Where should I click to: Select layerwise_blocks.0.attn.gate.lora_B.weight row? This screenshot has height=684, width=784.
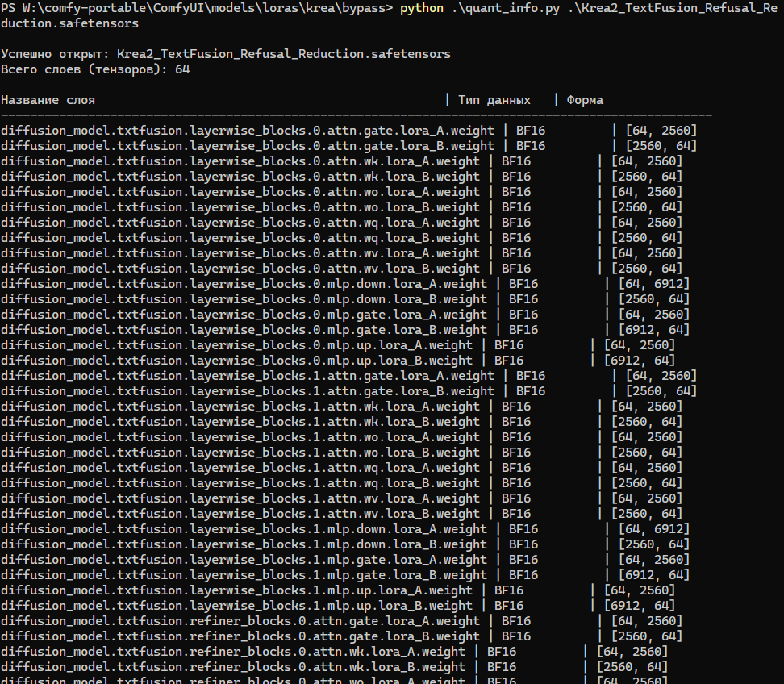(x=349, y=146)
